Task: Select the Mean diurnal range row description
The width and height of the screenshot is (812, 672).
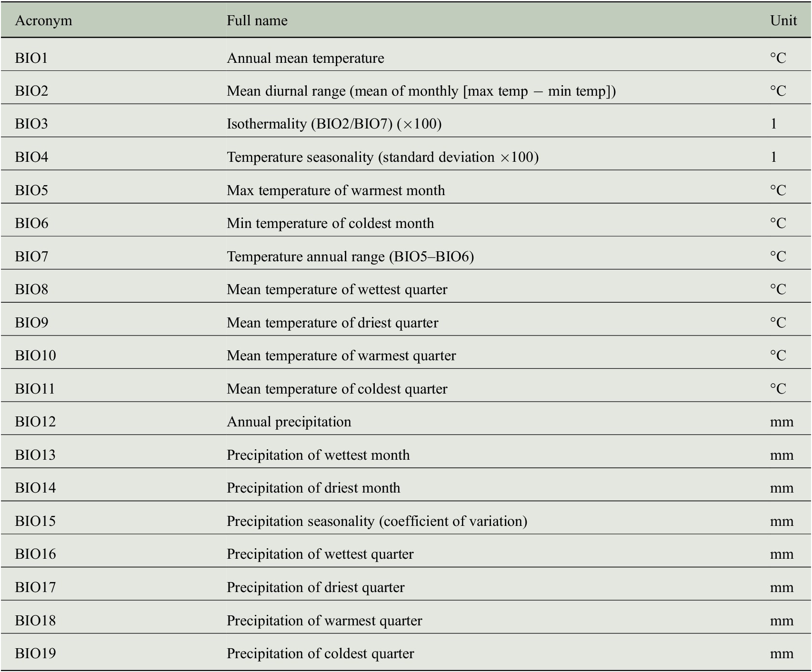Action: pyautogui.click(x=421, y=91)
